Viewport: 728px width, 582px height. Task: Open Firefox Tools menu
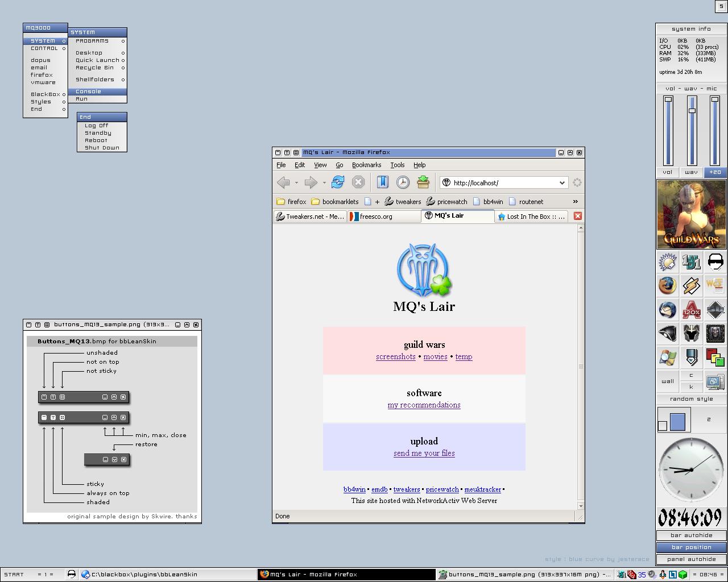(x=397, y=165)
